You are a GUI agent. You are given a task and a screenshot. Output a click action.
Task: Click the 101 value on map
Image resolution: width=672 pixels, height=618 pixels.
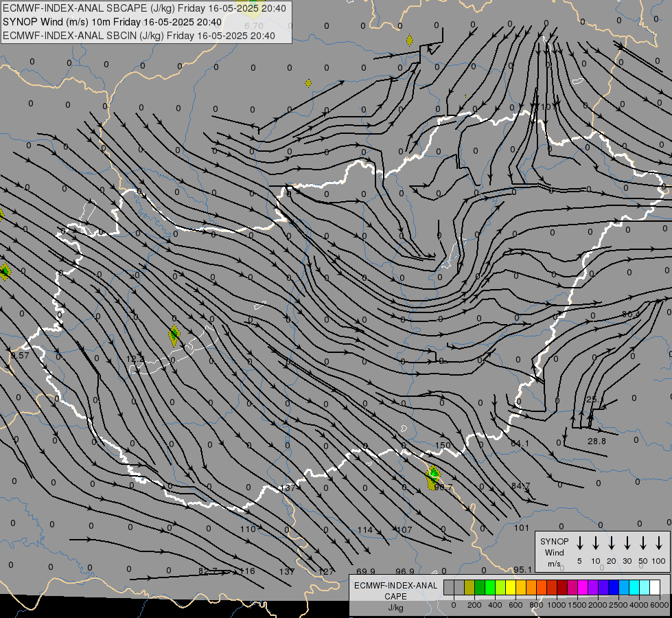point(522,527)
